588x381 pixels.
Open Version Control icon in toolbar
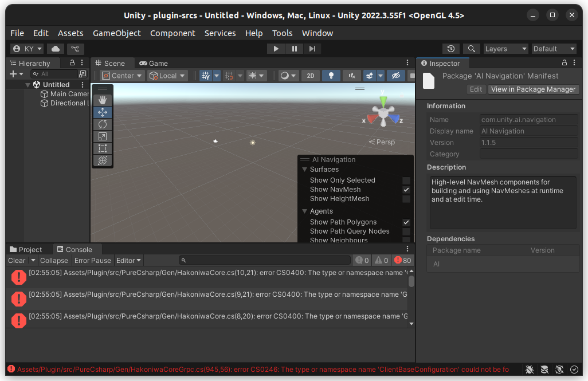pyautogui.click(x=75, y=49)
